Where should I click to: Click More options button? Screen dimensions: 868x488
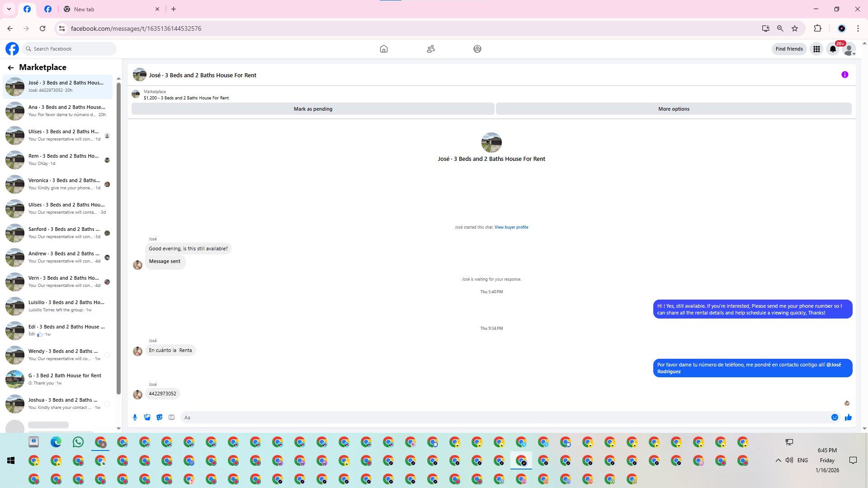click(673, 109)
